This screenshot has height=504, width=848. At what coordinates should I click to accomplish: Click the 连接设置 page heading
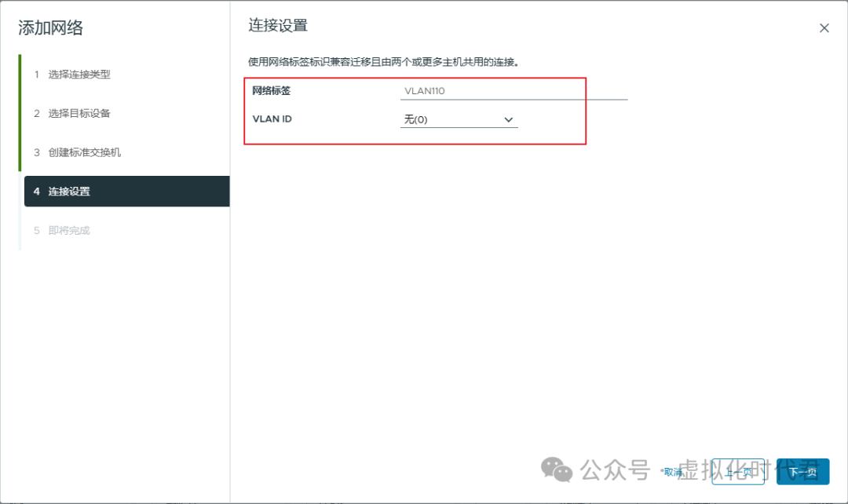280,24
